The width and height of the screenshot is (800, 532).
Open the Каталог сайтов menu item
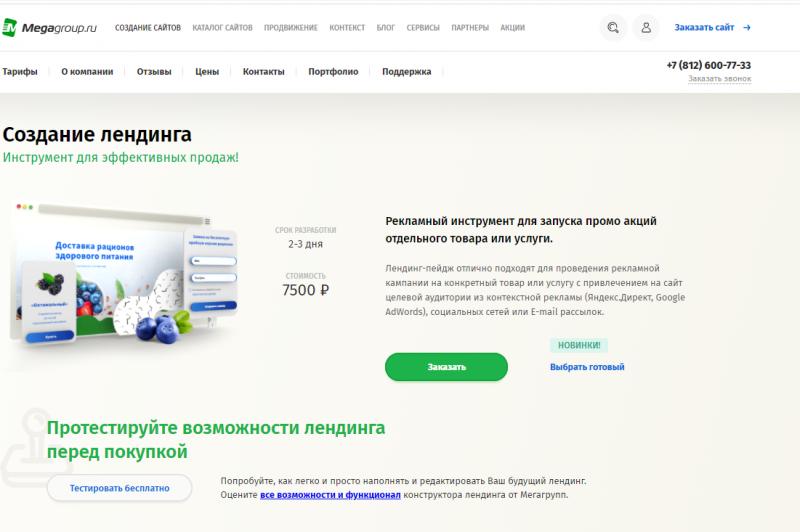click(x=222, y=28)
